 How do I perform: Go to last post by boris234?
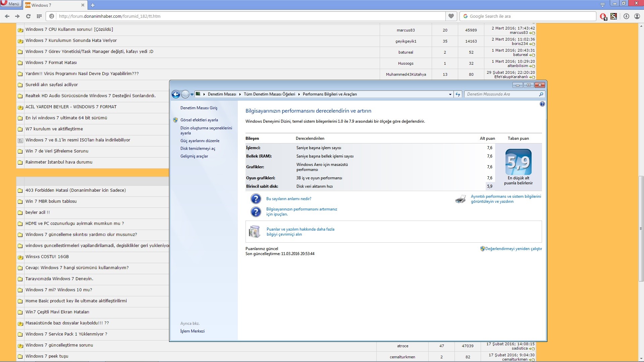pos(533,44)
